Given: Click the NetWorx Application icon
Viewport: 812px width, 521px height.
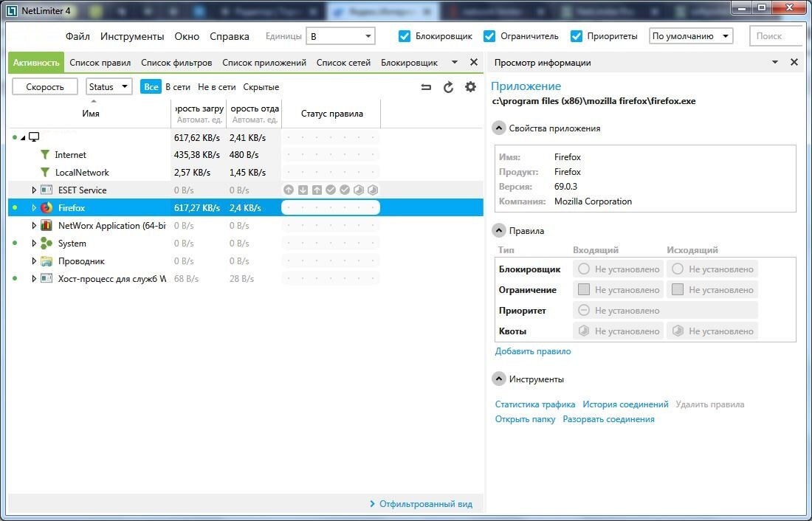Looking at the screenshot, I should click(x=47, y=225).
